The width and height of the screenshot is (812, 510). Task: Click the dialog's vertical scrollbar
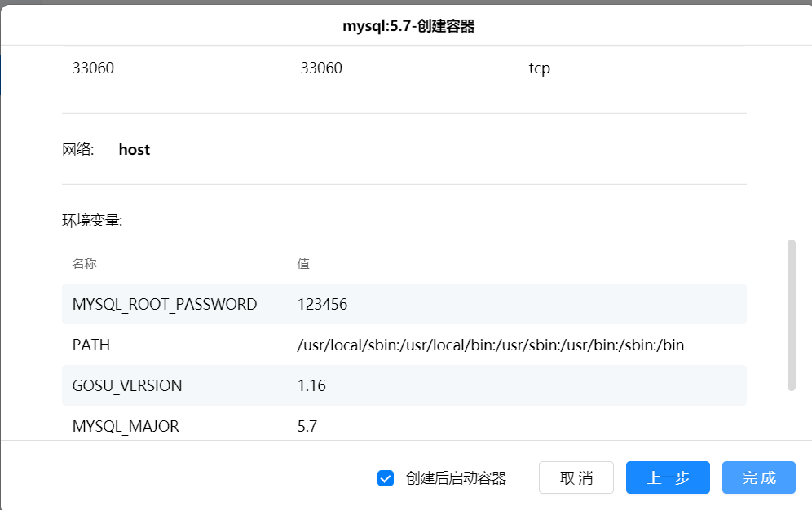tap(791, 315)
